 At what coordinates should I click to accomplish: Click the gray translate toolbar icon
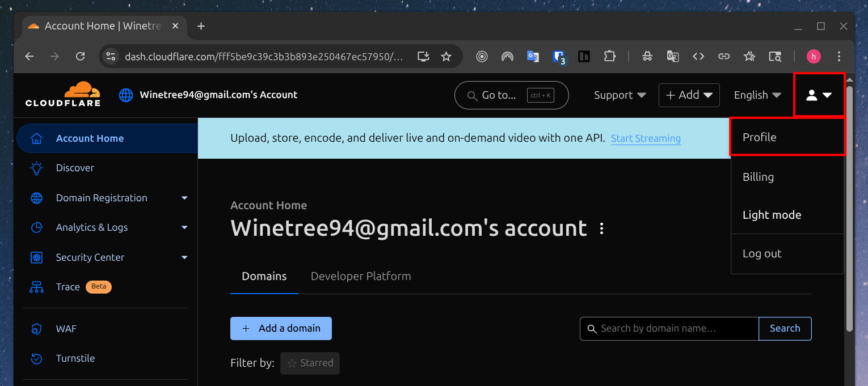[673, 56]
